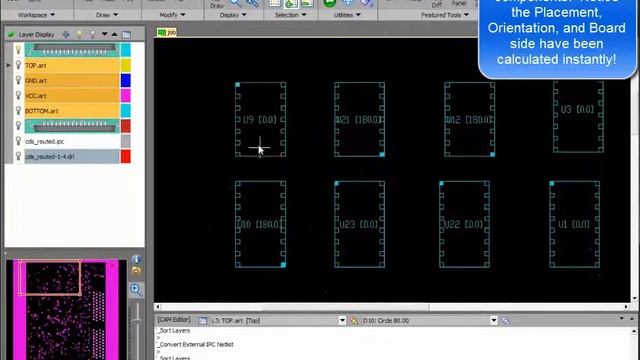Click the board overview navigator thumbnail
Screen dimensions: 640x360
coord(66,309)
